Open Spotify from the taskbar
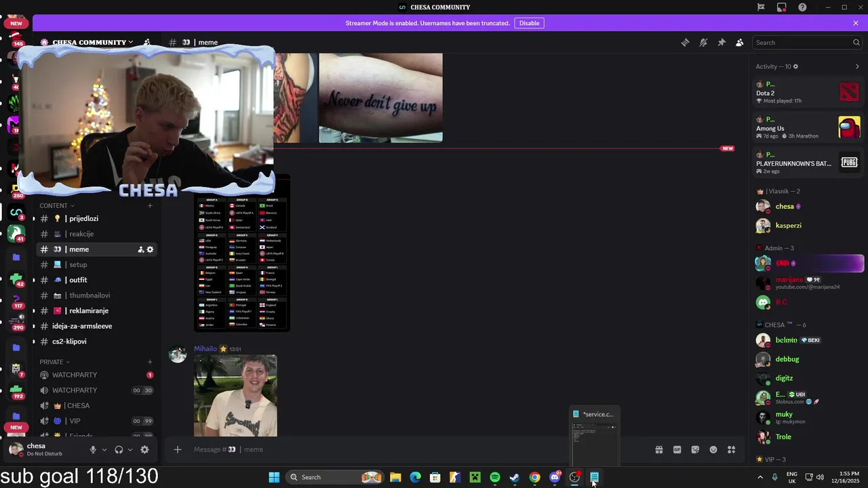Screen dimensions: 868x488 495,477
